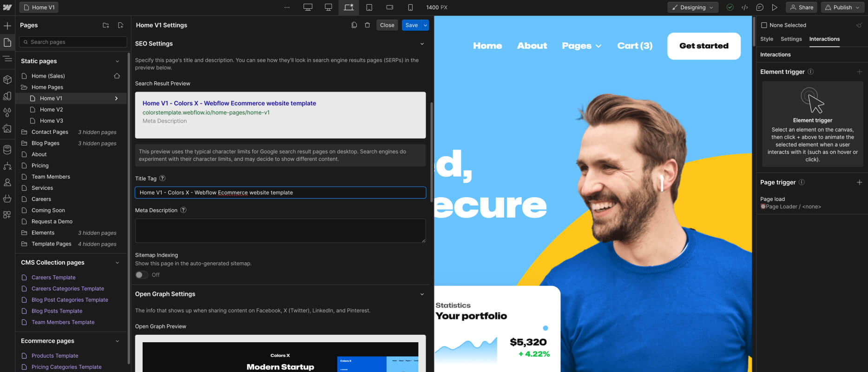Image resolution: width=868 pixels, height=372 pixels.
Task: Collapse the SEO Settings section
Action: pyautogui.click(x=422, y=44)
